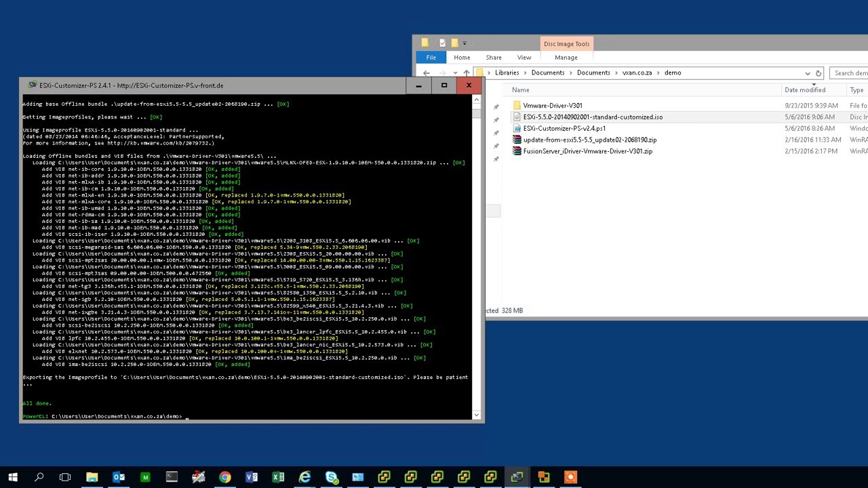
Task: Click ESXi-Customizer-PS window title icon
Action: click(x=32, y=85)
